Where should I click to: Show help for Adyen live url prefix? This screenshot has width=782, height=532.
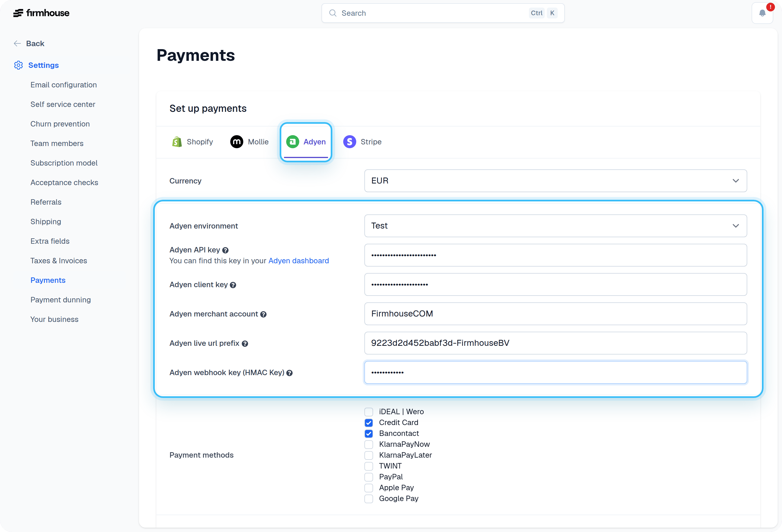pos(245,344)
